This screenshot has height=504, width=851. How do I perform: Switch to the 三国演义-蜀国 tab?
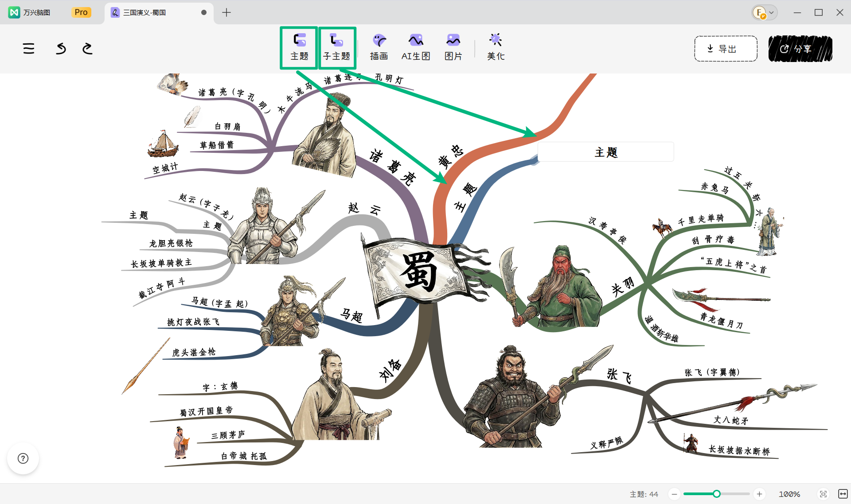click(159, 12)
